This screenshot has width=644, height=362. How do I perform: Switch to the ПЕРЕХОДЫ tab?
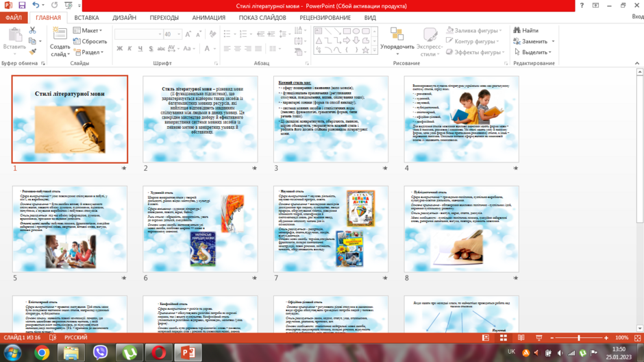coord(164,18)
